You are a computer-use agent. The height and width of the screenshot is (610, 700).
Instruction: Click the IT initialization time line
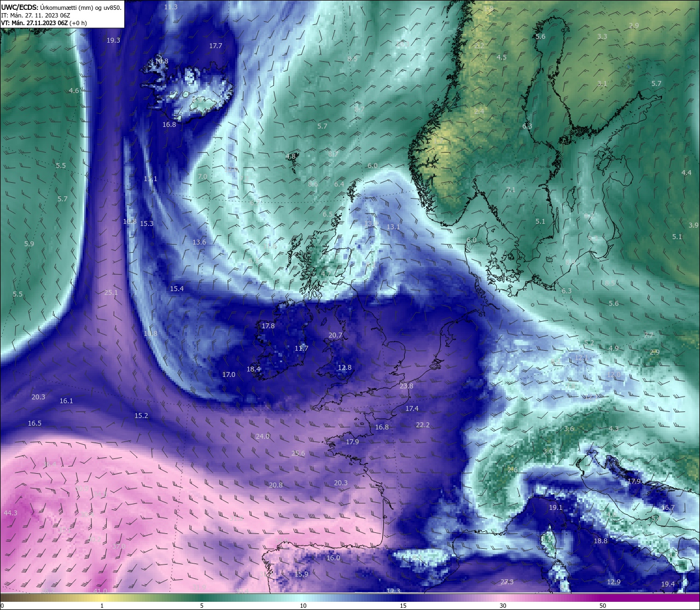(36, 15)
